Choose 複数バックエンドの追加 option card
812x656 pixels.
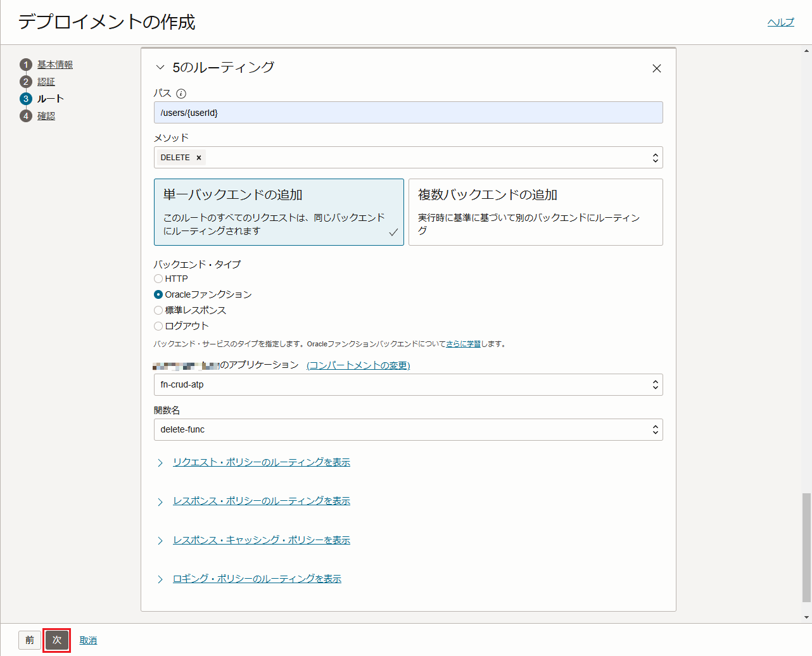point(535,212)
